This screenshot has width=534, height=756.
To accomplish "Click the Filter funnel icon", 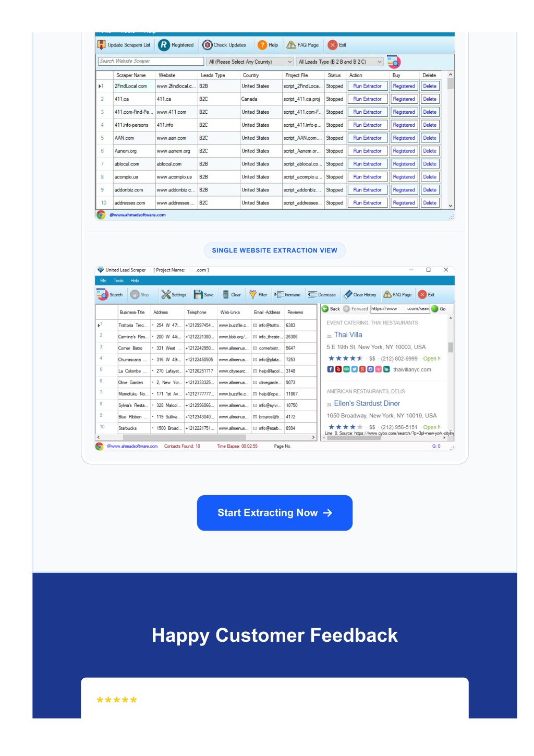I will click(x=253, y=295).
